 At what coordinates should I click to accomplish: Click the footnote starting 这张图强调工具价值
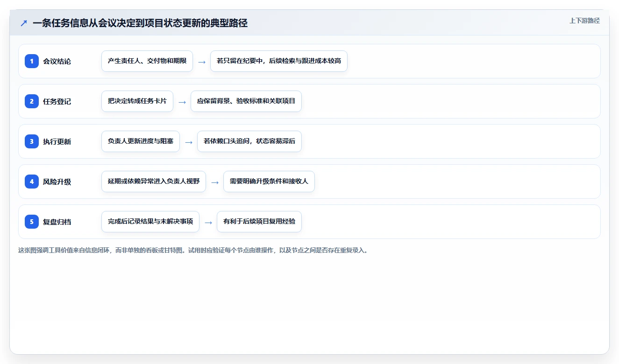pyautogui.click(x=193, y=250)
